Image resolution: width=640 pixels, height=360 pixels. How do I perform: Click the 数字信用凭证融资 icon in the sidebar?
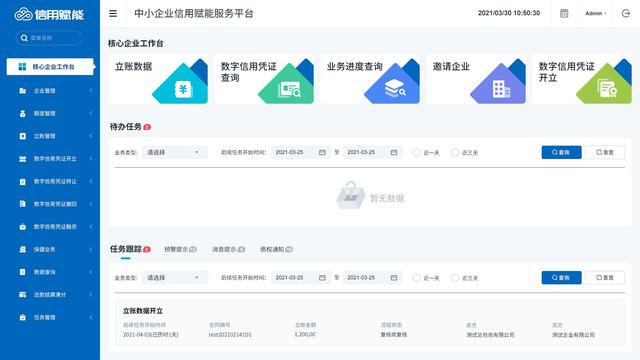click(22, 227)
